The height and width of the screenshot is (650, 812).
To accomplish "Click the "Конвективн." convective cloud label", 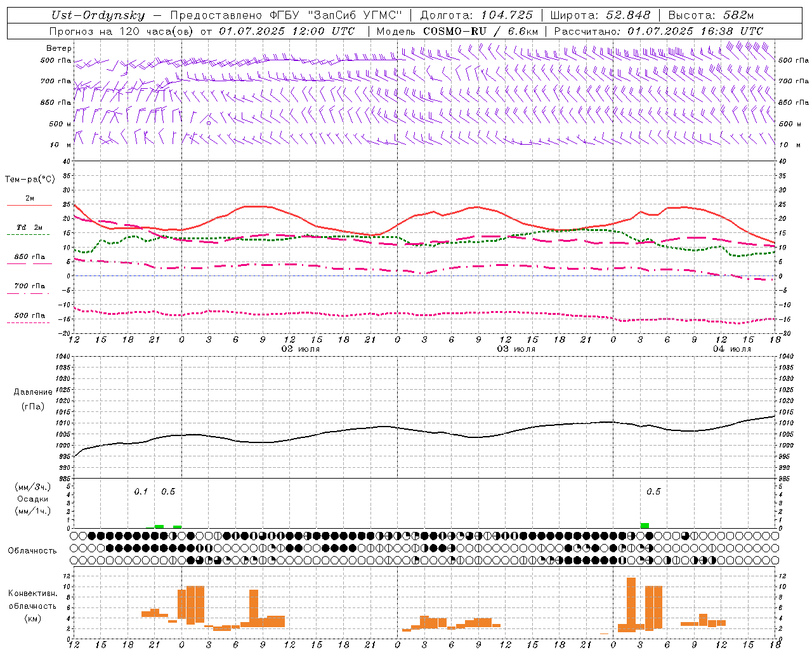I will [32, 594].
